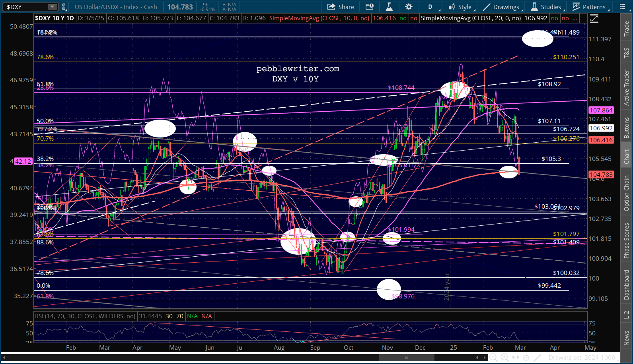Move the horizontal chart scrollbar thumb
Image resolution: width=633 pixels, height=364 pixels.
tap(407, 358)
